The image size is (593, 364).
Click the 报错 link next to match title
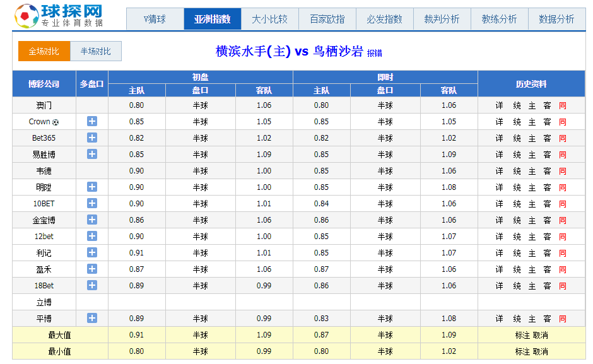tap(374, 54)
